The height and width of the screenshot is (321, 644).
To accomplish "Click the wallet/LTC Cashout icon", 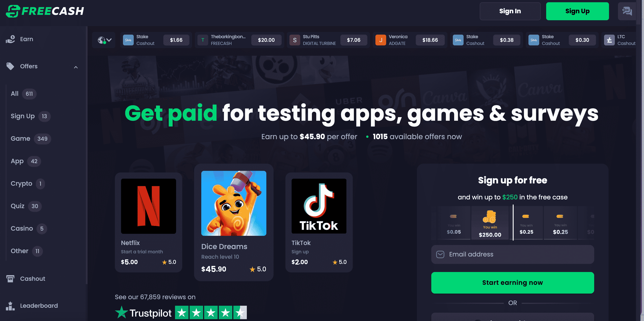I will (610, 40).
